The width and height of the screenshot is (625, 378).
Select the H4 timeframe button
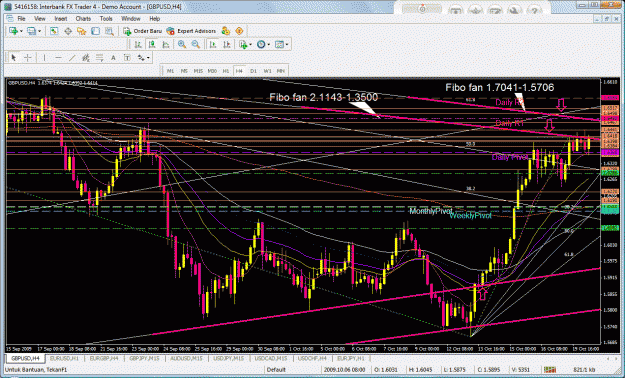[x=239, y=71]
